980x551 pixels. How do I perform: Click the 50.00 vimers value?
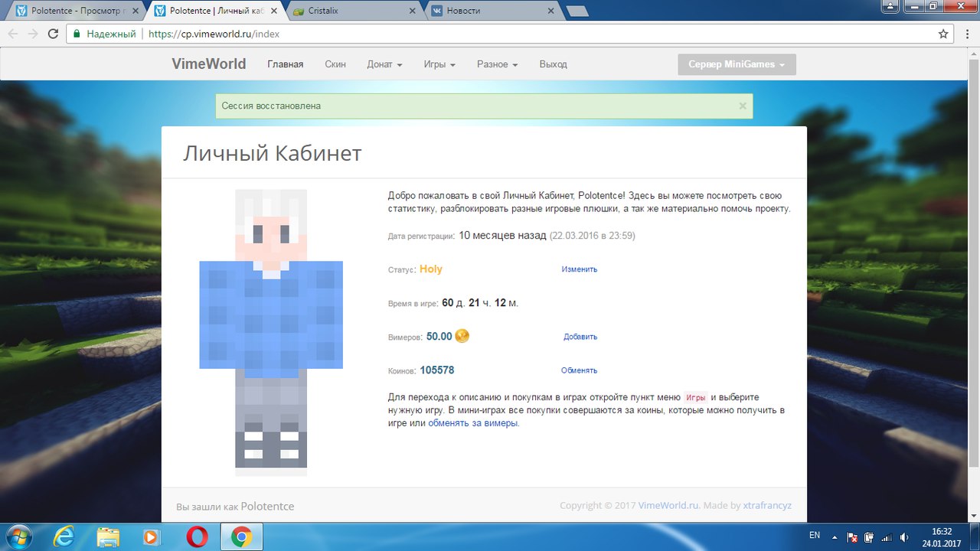point(439,337)
